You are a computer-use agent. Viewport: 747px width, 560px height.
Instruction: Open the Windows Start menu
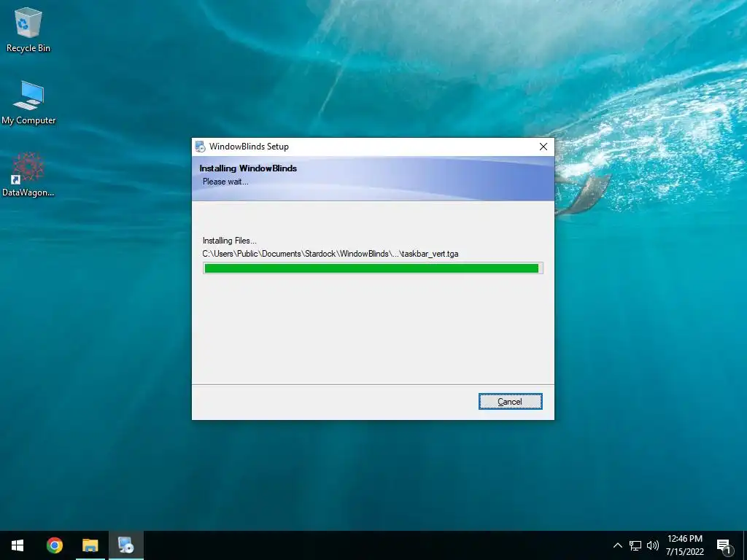[x=18, y=545]
